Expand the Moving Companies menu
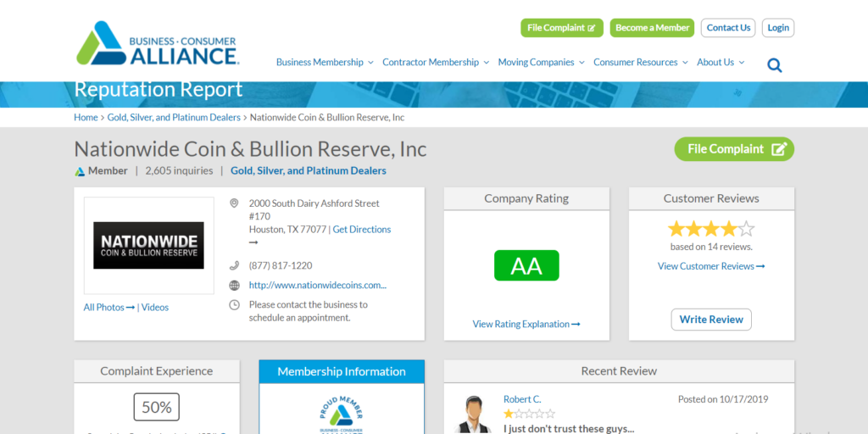868x434 pixels. pyautogui.click(x=542, y=63)
